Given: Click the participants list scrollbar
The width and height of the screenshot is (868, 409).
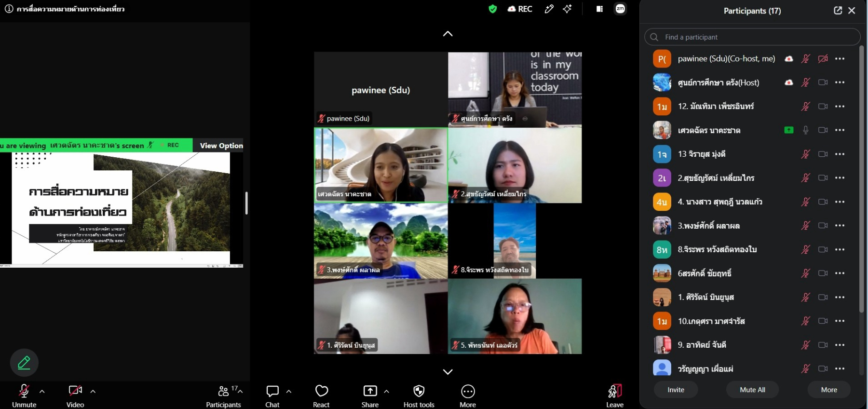Looking at the screenshot, I should click(x=861, y=179).
